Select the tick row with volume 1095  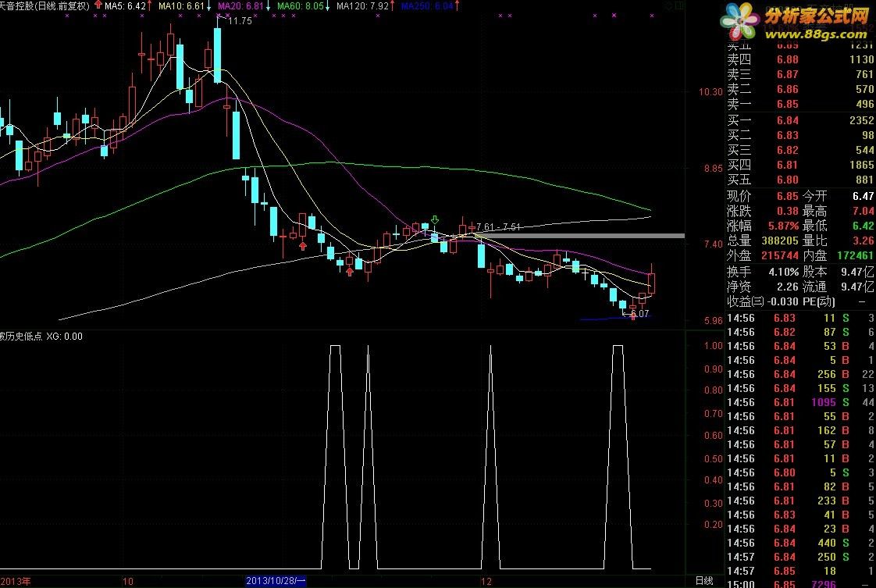pyautogui.click(x=800, y=402)
